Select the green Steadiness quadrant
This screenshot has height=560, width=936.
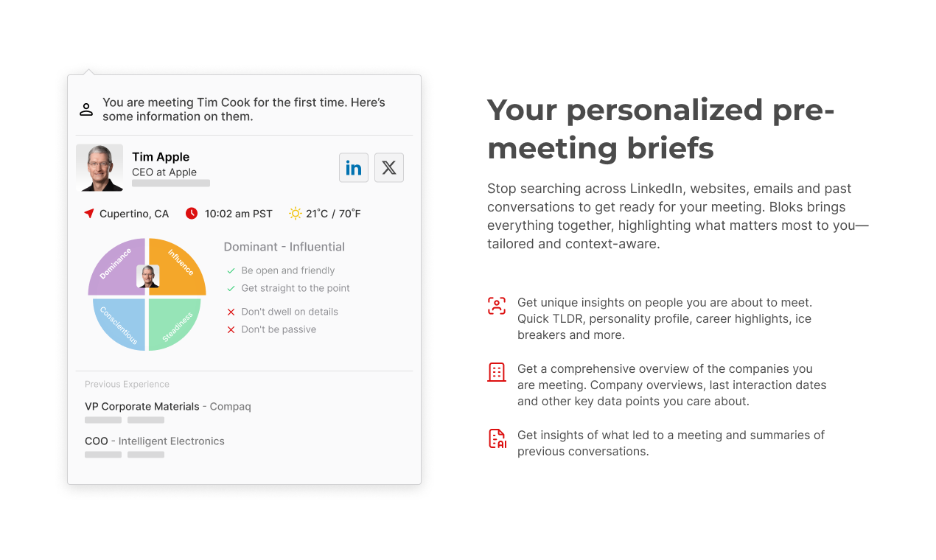(175, 323)
